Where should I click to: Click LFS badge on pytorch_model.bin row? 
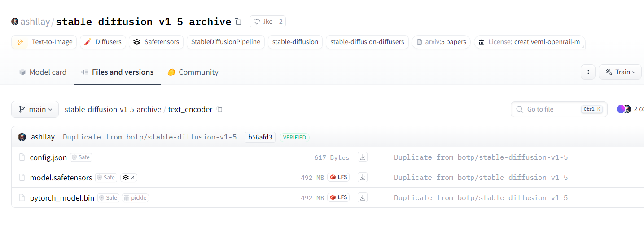coord(338,197)
